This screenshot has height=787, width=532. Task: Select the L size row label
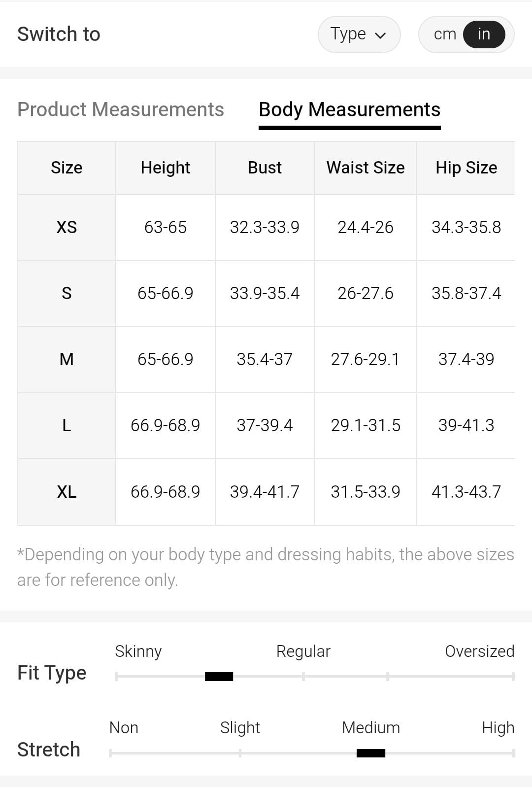[x=66, y=425]
